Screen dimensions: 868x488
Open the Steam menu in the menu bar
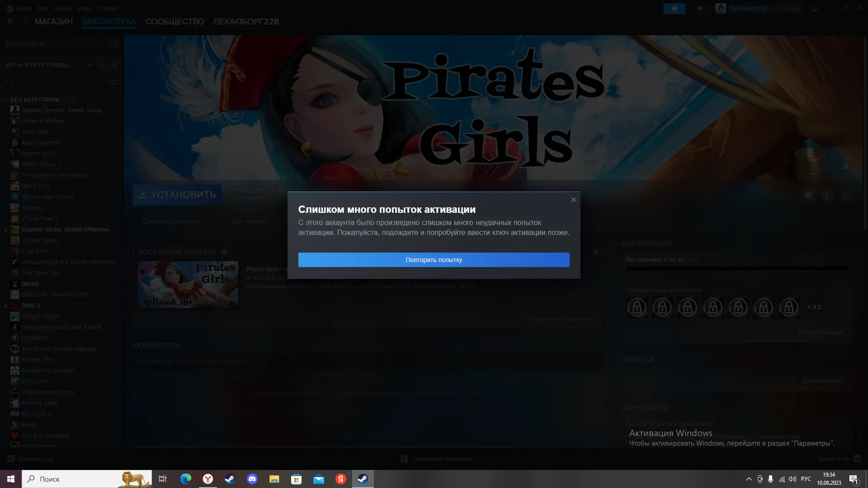(x=19, y=8)
